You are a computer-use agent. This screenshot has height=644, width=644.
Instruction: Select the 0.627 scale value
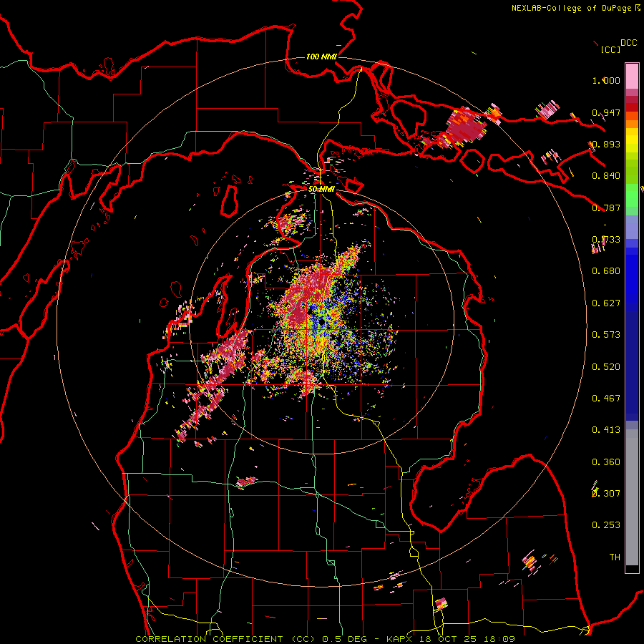(x=606, y=303)
